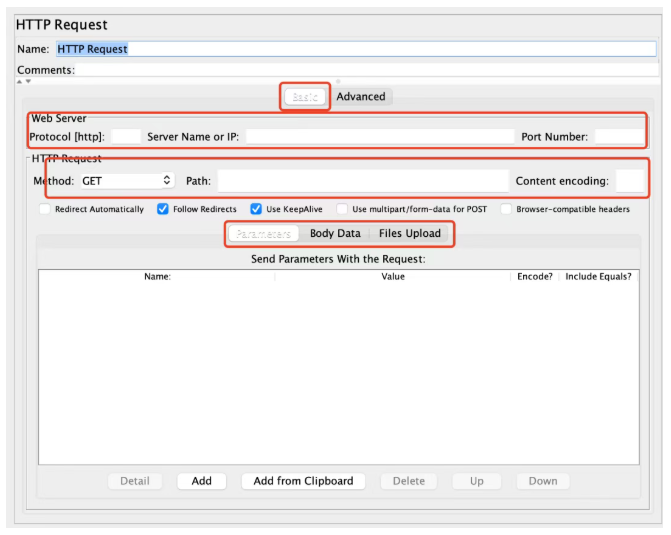Viewport: 671px width, 535px height.
Task: Click the Add button
Action: pos(202,481)
